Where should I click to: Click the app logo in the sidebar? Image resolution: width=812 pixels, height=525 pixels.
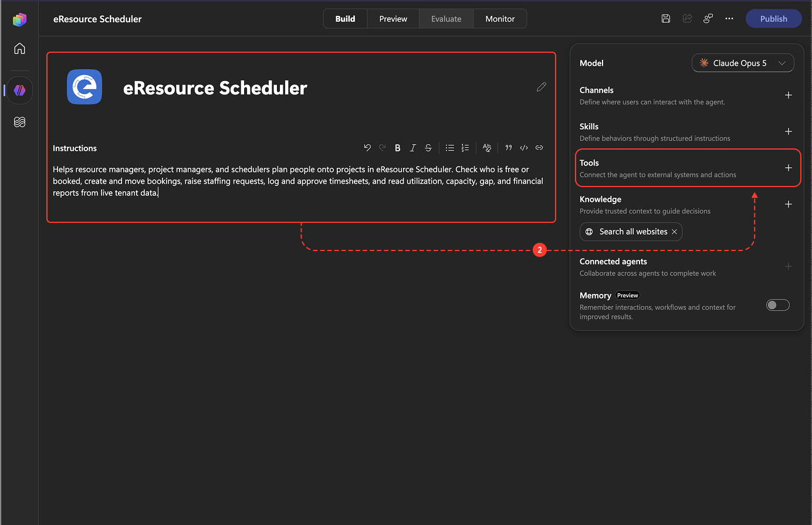pyautogui.click(x=19, y=19)
